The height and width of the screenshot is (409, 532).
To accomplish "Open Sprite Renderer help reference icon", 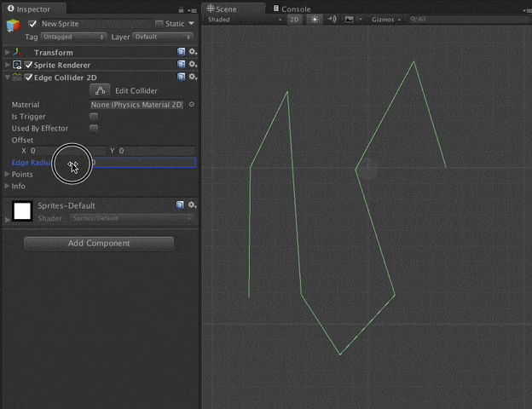I will click(182, 64).
